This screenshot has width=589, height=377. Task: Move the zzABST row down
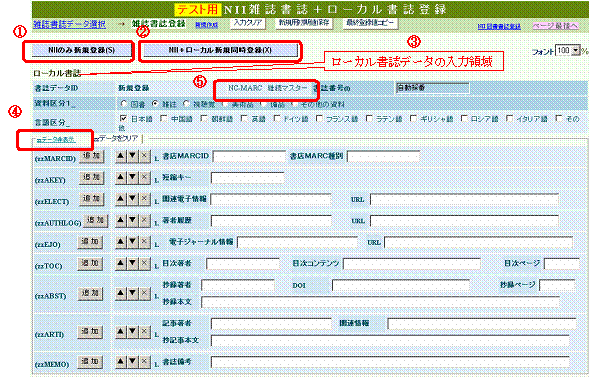[x=132, y=293]
